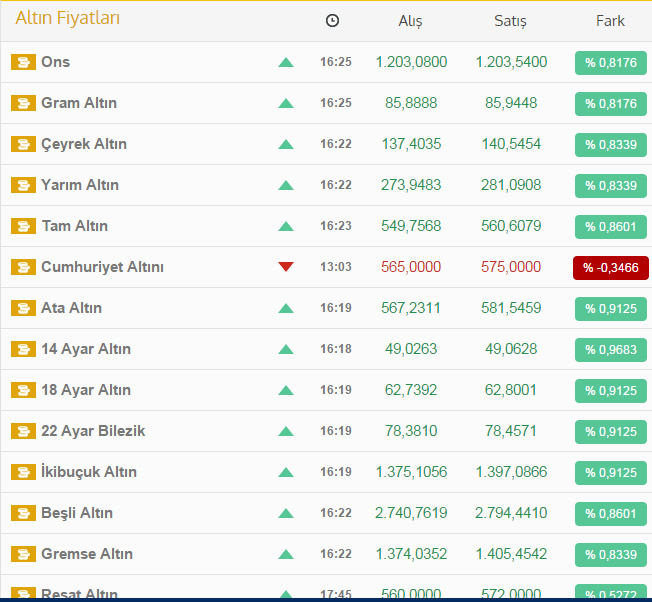Viewport: 652px width, 602px height.
Task: Click the Yarım Altın buy price 273,9483
Action: [x=411, y=185]
